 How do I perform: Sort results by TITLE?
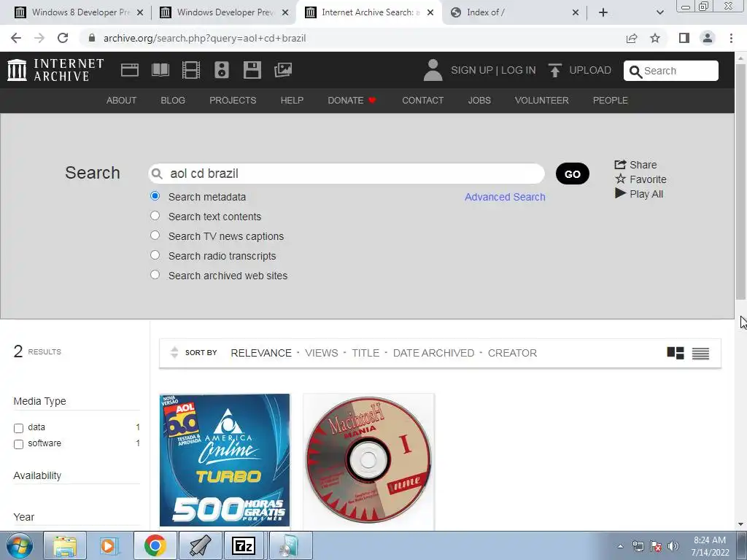pyautogui.click(x=365, y=353)
